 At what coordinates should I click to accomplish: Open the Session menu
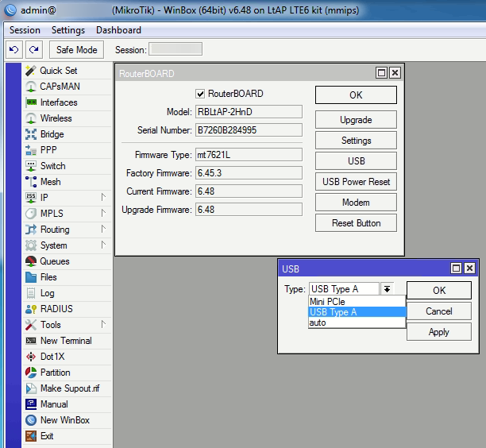25,30
